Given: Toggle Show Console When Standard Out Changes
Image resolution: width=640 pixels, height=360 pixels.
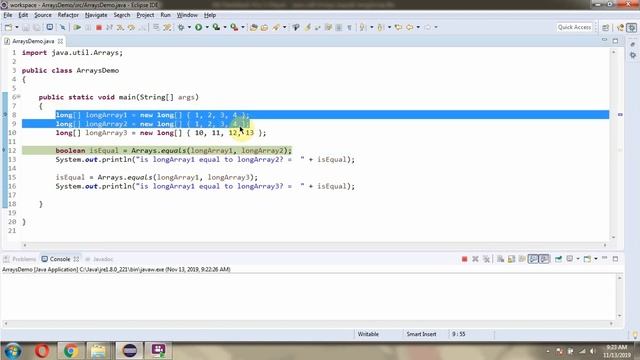Looking at the screenshot, I should (x=533, y=259).
